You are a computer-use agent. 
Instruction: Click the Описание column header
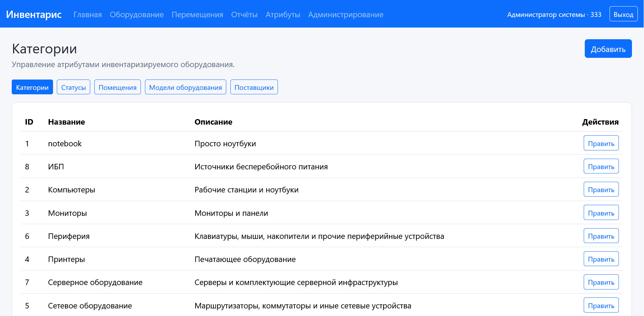tap(214, 122)
